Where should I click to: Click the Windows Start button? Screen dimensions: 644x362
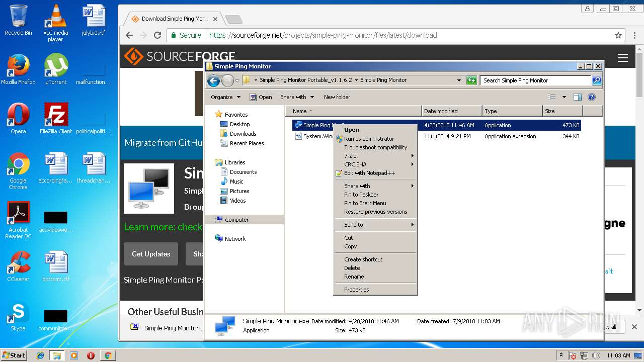click(14, 355)
